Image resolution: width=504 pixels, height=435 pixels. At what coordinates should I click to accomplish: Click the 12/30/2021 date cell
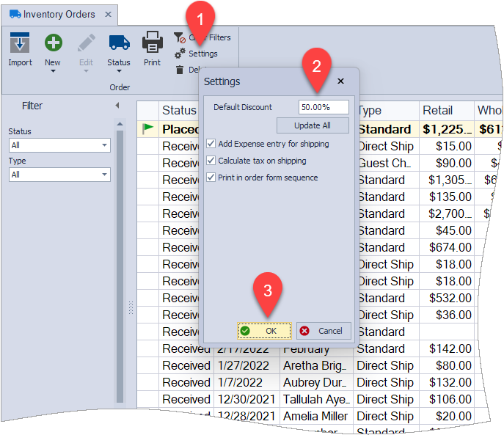point(246,399)
